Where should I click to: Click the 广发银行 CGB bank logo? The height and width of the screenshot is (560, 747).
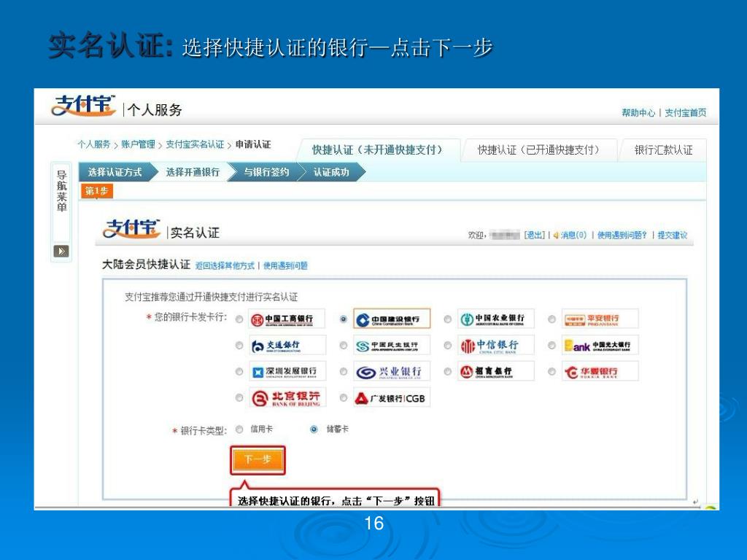point(392,397)
